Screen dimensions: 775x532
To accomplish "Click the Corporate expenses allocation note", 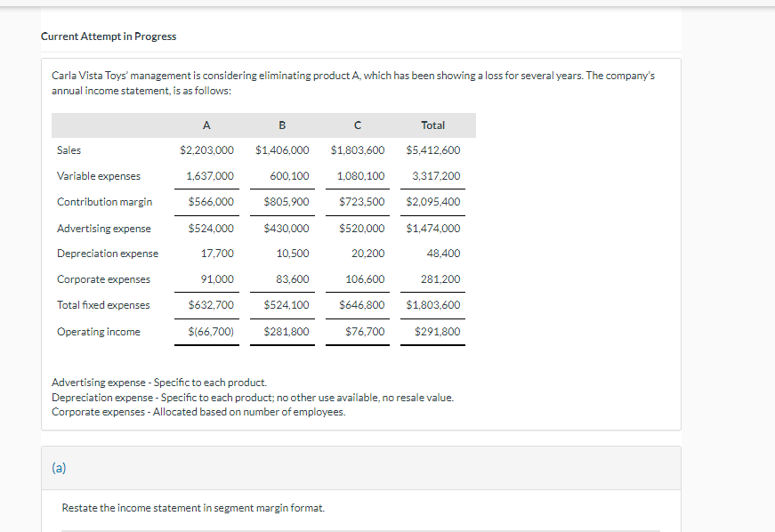I will tap(198, 412).
